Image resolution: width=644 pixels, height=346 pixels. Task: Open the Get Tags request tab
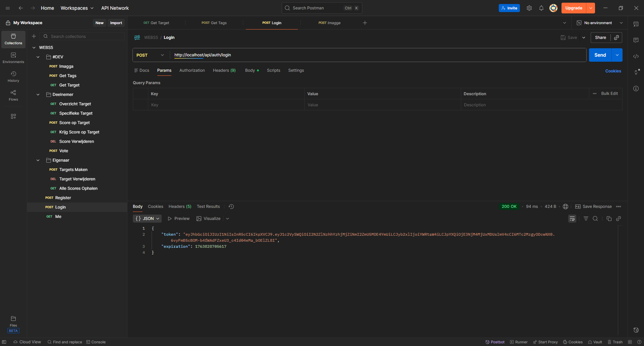214,23
